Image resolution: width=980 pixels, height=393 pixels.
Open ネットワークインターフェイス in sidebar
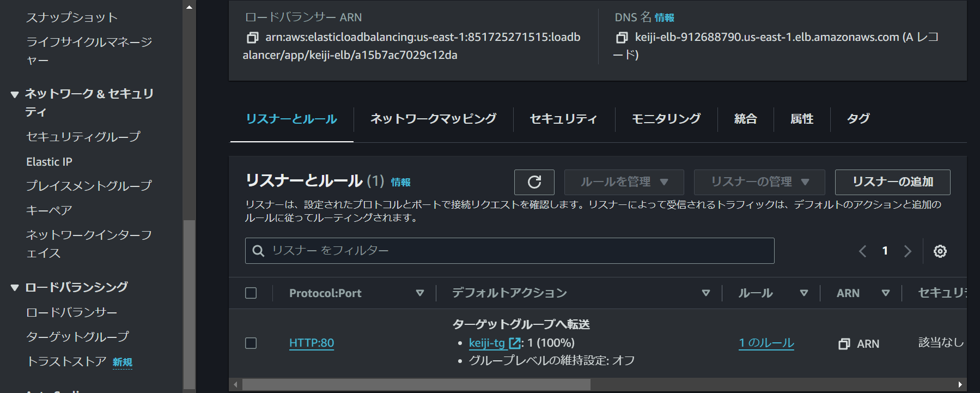(x=89, y=244)
